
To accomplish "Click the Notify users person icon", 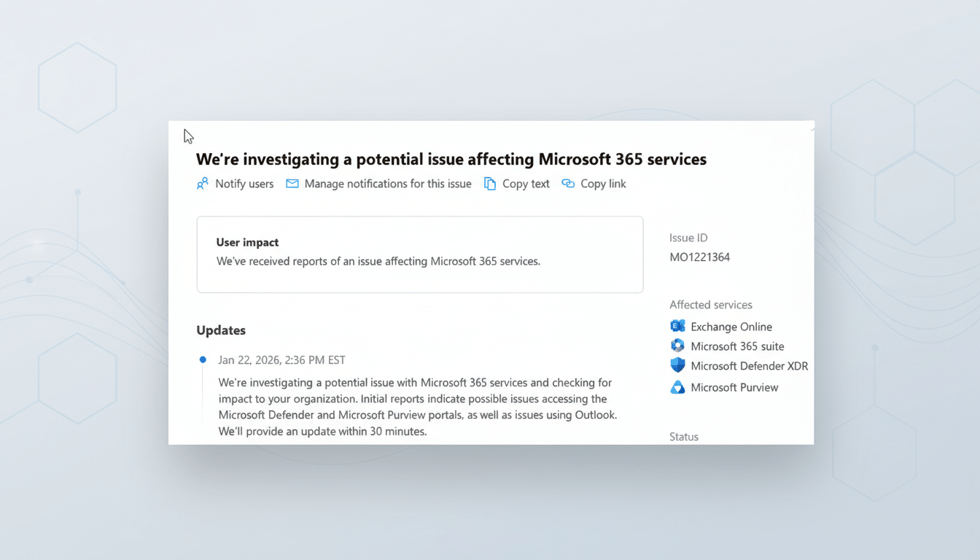I will click(x=202, y=184).
